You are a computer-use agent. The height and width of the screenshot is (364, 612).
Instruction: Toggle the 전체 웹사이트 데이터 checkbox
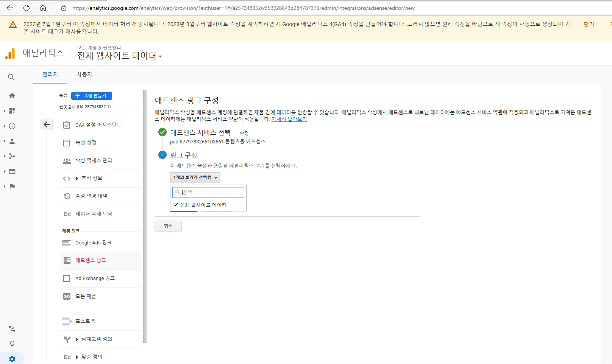[176, 205]
